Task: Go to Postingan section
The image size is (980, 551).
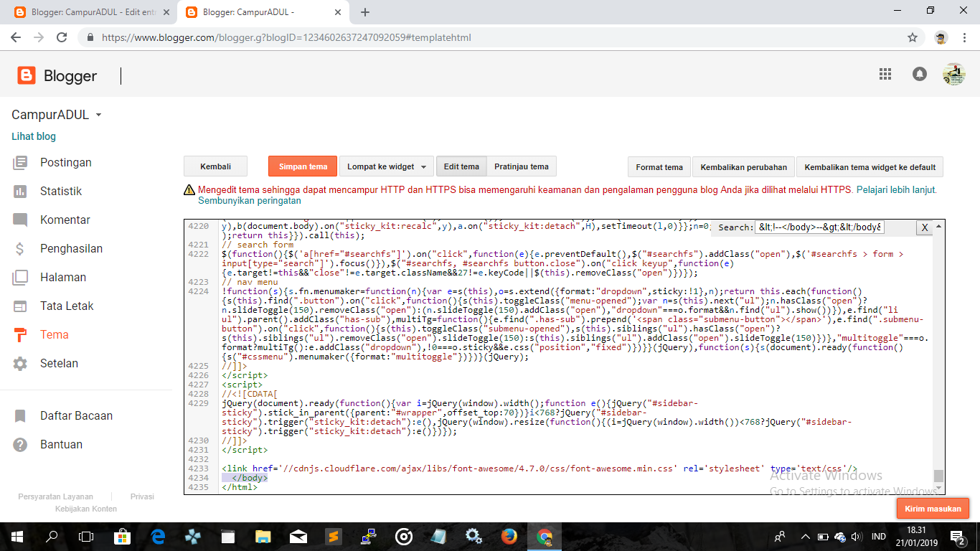Action: (x=66, y=163)
